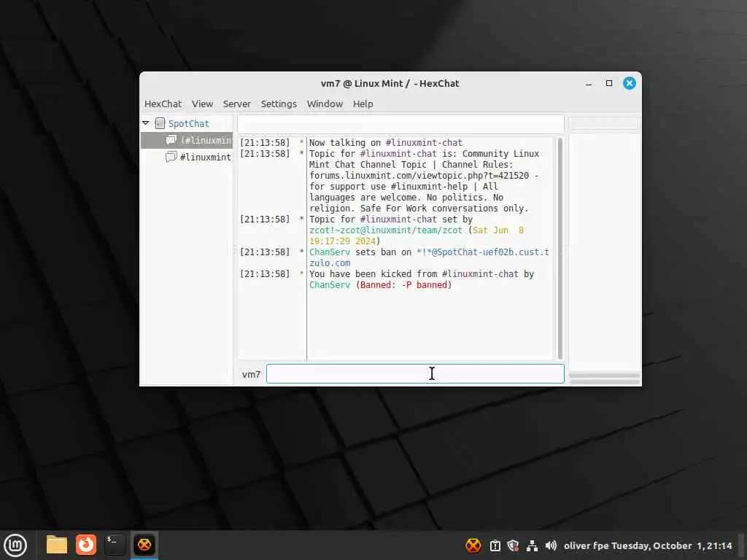
Task: Click the icon of the highlighted (#linuxmint channel
Action: coord(171,140)
